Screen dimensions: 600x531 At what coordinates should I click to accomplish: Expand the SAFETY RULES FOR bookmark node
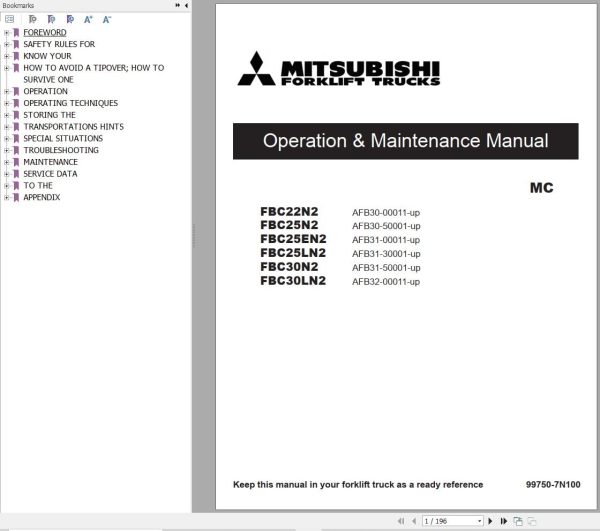click(7, 44)
